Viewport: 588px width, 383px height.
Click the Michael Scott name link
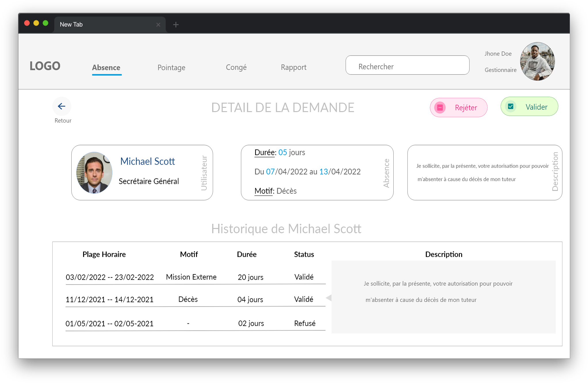148,161
